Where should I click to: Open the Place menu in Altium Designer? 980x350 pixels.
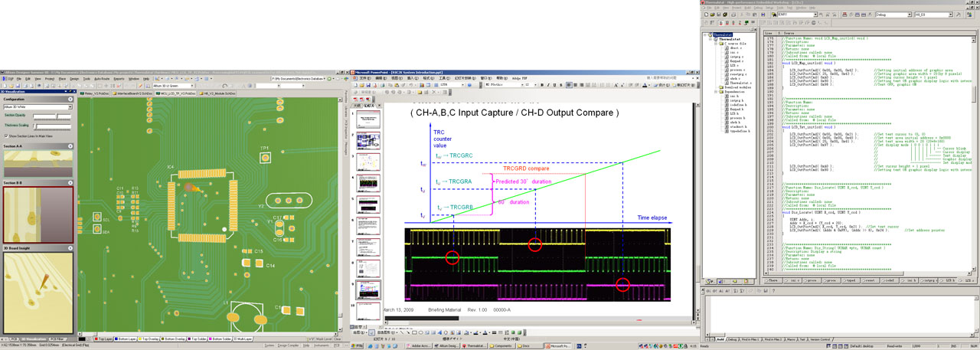click(x=62, y=79)
